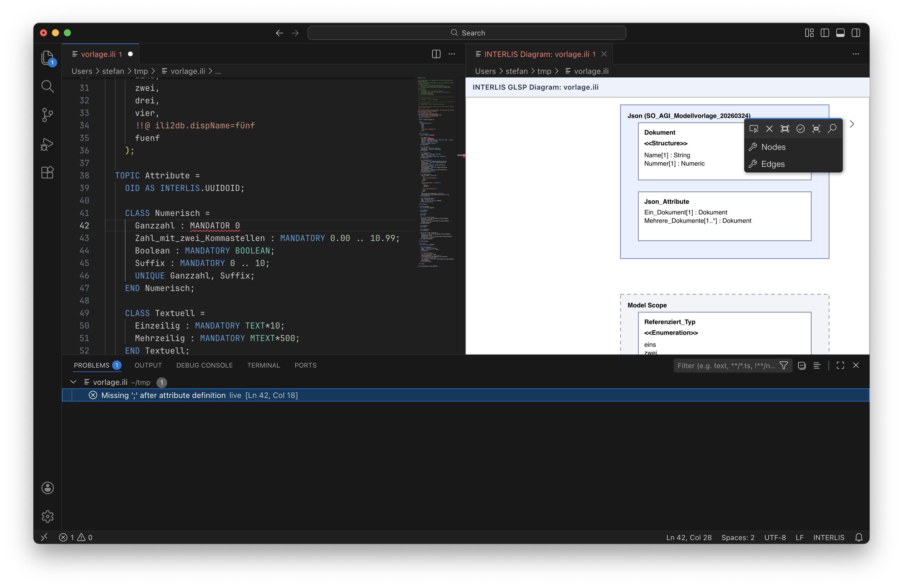The image size is (903, 588).
Task: Select the Referenziert_Typ enumeration node
Action: [x=724, y=333]
